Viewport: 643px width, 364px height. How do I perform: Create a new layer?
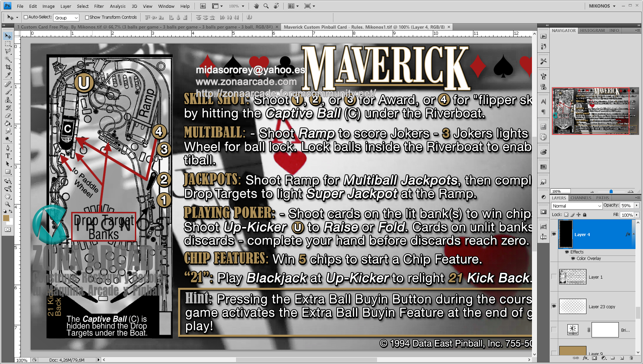click(622, 358)
